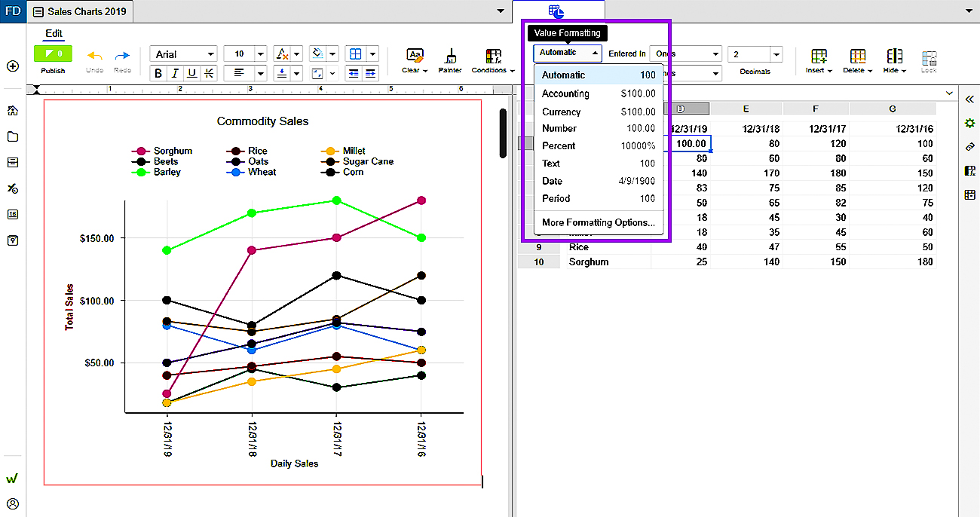Open More Formatting Options
The image size is (980, 517).
(x=598, y=222)
